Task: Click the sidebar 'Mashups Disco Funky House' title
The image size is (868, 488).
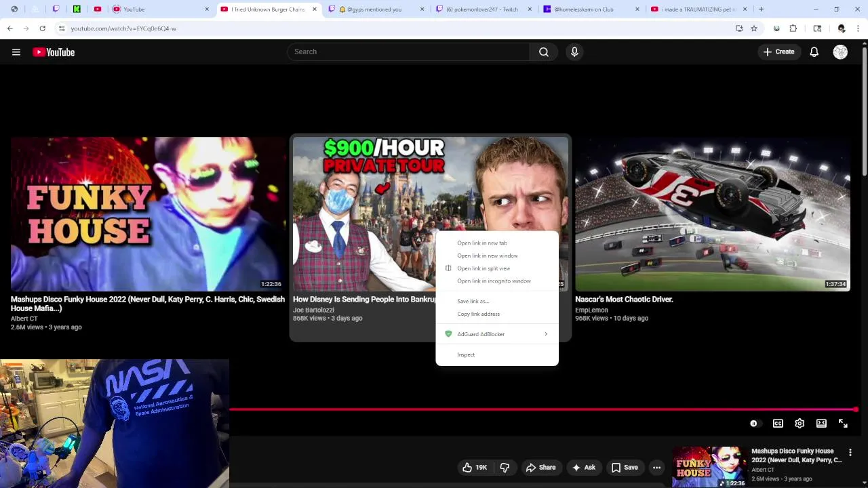Action: tap(797, 455)
